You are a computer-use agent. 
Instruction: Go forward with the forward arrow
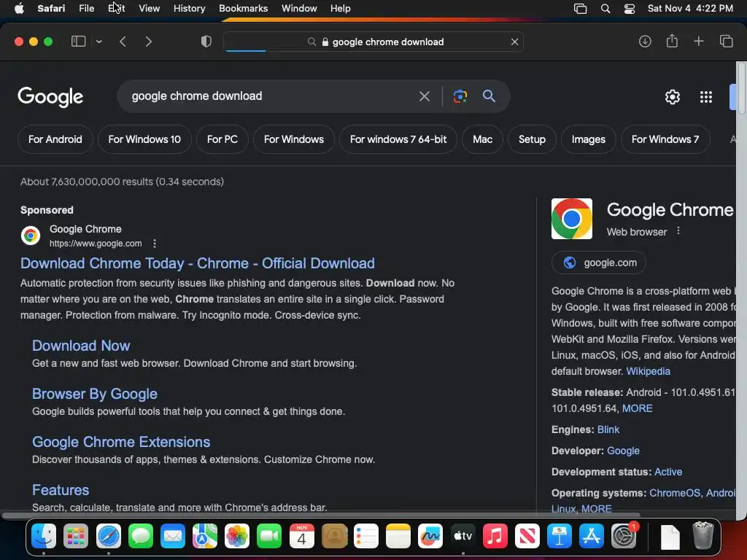point(148,42)
